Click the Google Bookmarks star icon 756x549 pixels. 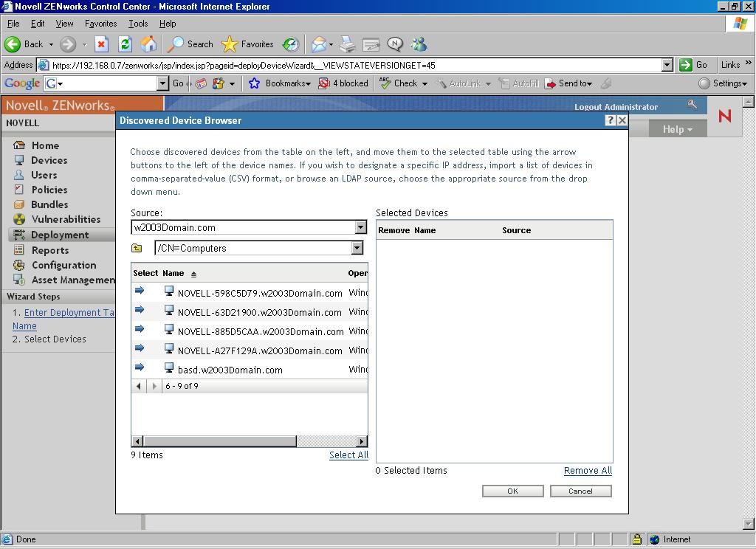click(x=254, y=83)
